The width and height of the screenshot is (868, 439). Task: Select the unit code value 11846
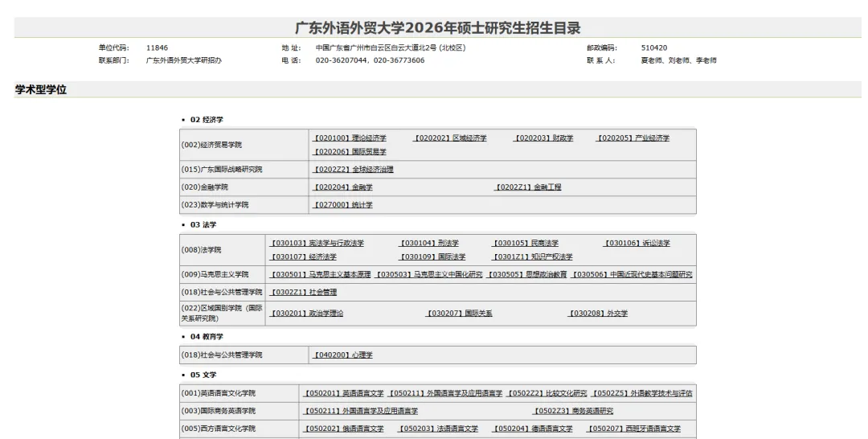[x=158, y=47]
